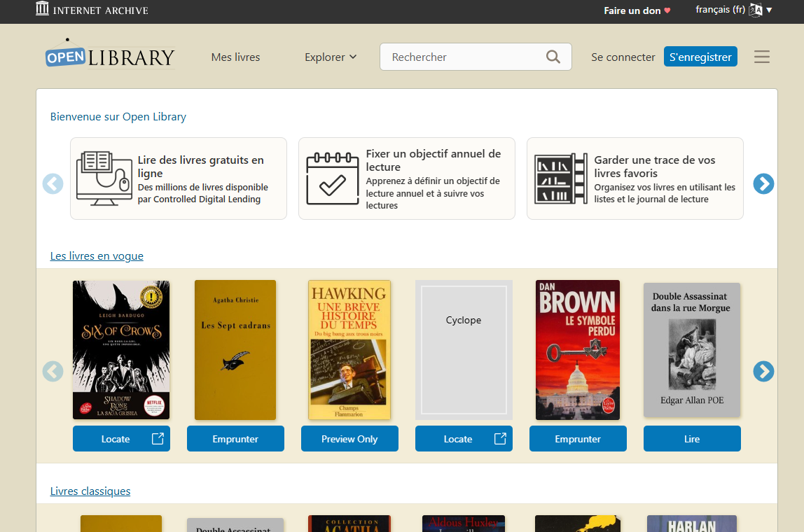Open the français (fr) language dropdown
The height and width of the screenshot is (532, 804).
point(733,10)
